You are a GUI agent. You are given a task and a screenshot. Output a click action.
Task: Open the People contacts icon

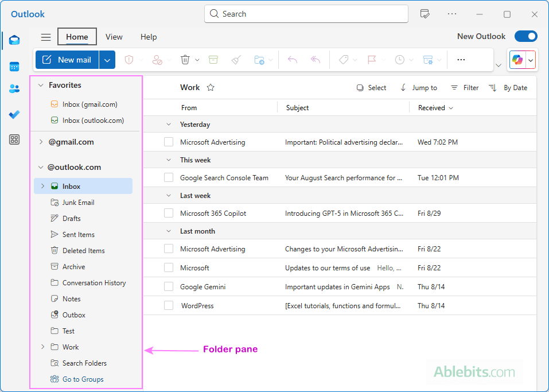tap(14, 89)
